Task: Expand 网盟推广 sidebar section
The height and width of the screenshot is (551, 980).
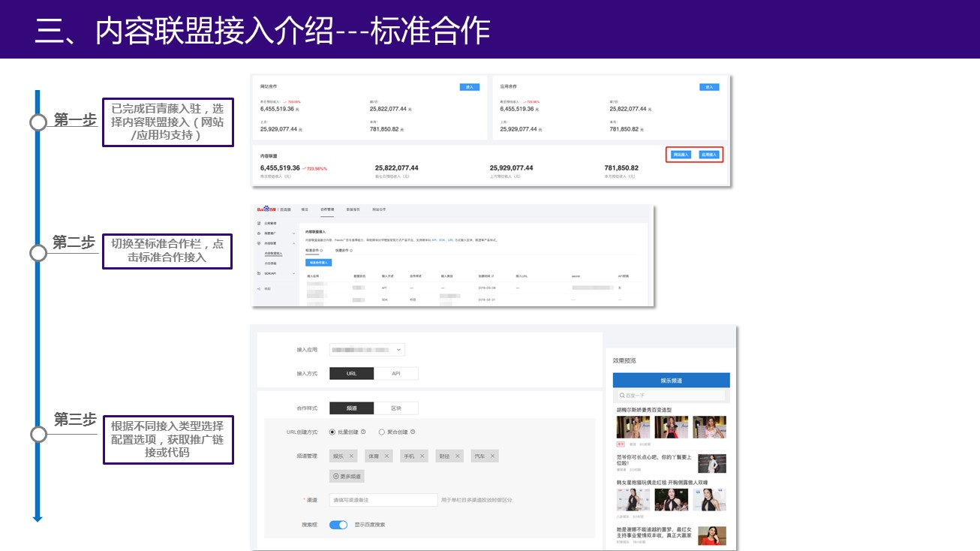Action: tap(294, 233)
